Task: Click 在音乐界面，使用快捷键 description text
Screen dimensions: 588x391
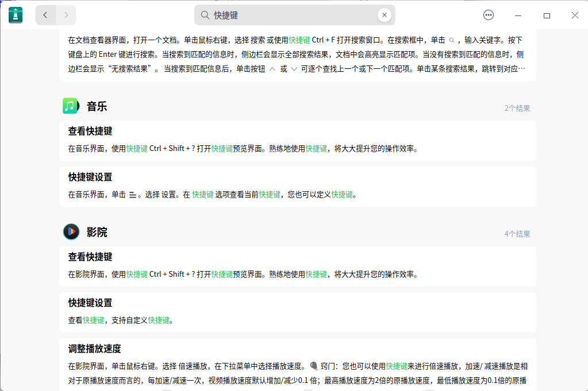Action: click(243, 149)
